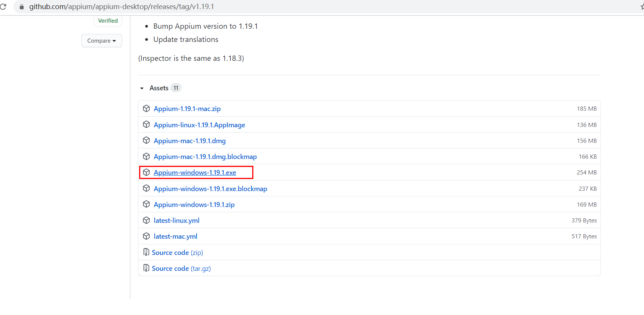The height and width of the screenshot is (315, 644).
Task: Collapse the Assets section triangle
Action: coord(142,88)
